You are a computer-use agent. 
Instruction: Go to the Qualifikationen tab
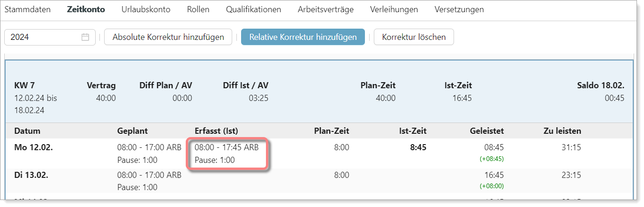pyautogui.click(x=254, y=9)
